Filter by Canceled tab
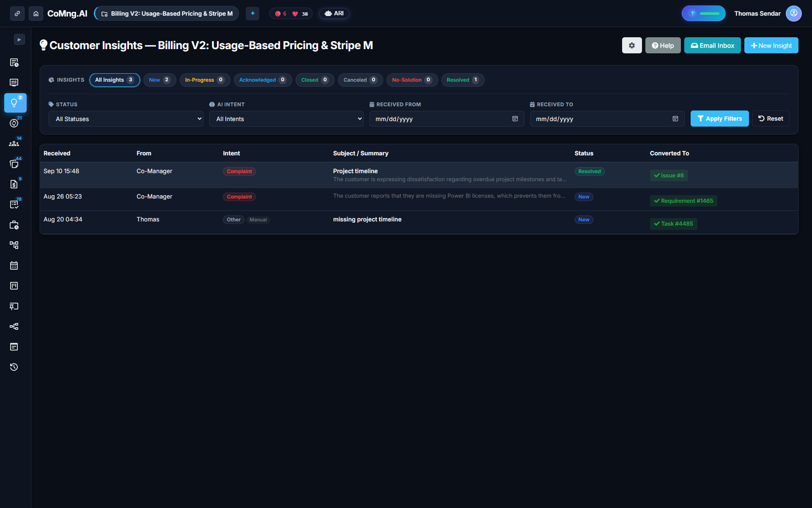Viewport: 812px width, 508px height. [360, 80]
